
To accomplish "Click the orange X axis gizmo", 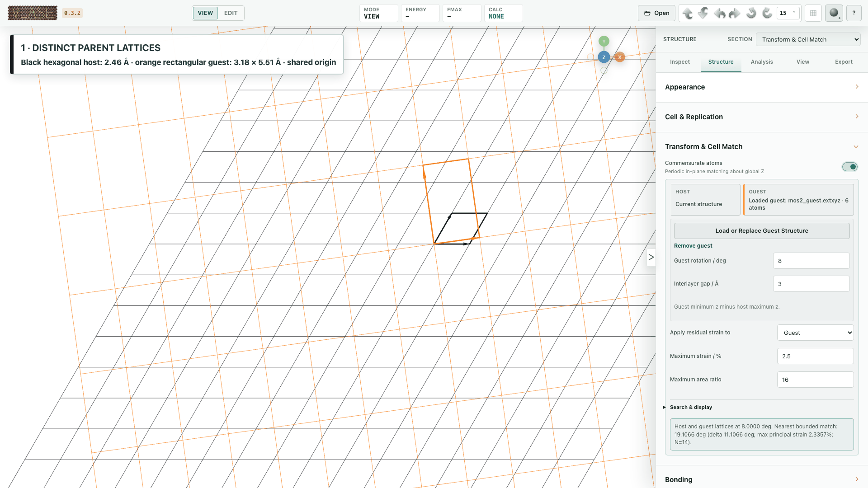I will [620, 57].
